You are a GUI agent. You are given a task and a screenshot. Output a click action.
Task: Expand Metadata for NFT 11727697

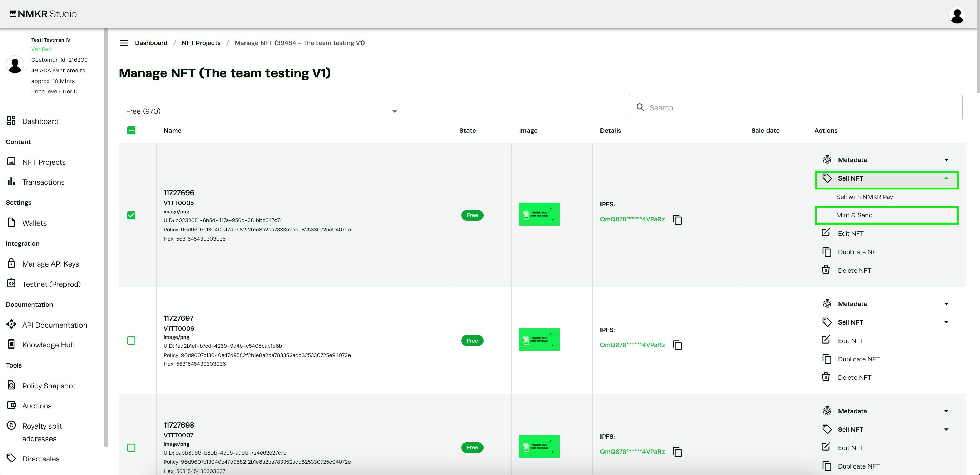click(946, 304)
